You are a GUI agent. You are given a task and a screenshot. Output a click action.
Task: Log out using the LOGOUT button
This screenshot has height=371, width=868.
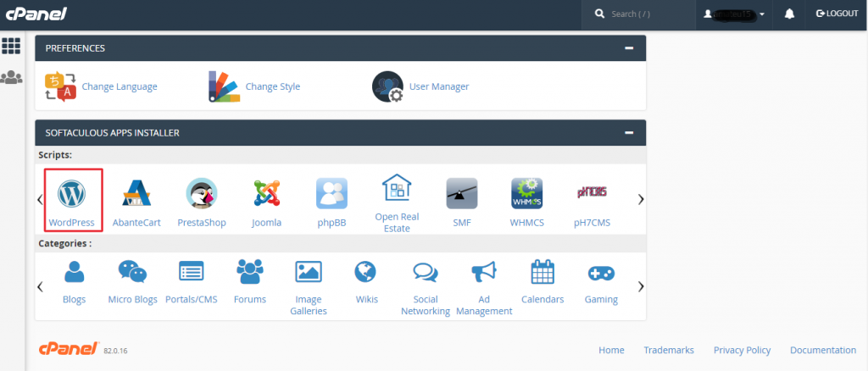coord(837,14)
